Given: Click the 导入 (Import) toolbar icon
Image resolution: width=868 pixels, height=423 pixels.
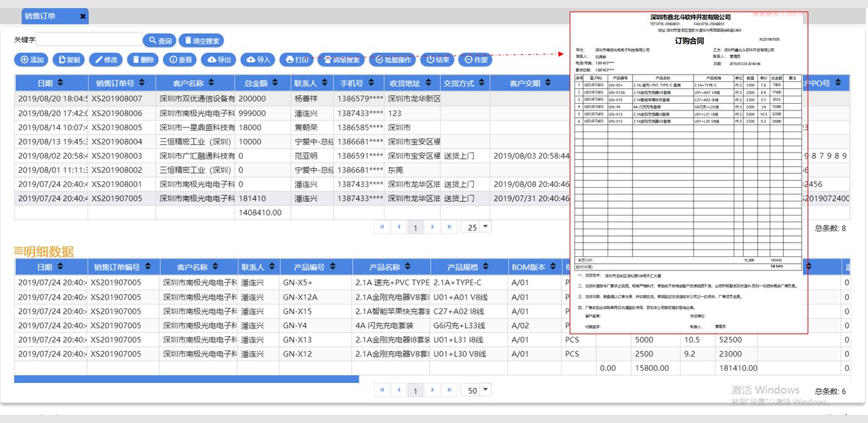Looking at the screenshot, I should click(256, 60).
